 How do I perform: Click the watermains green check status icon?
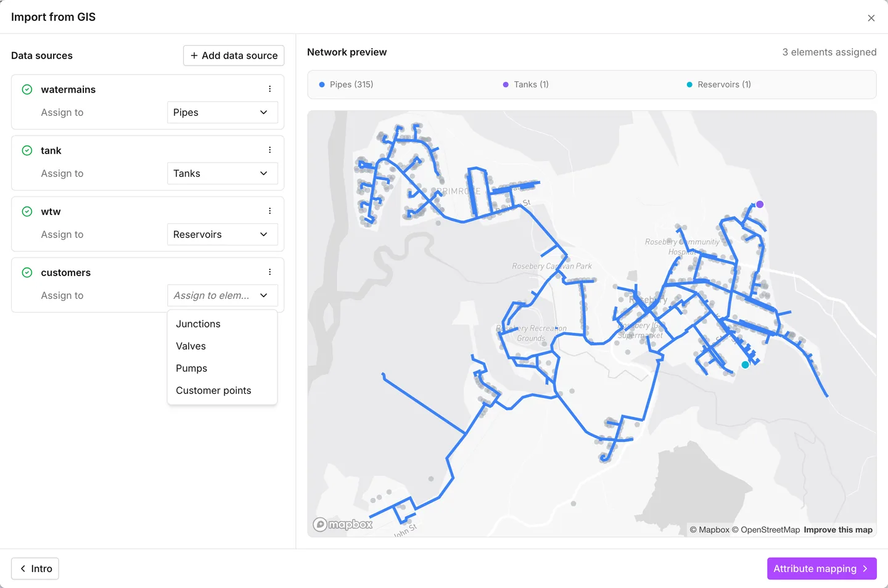tap(27, 89)
